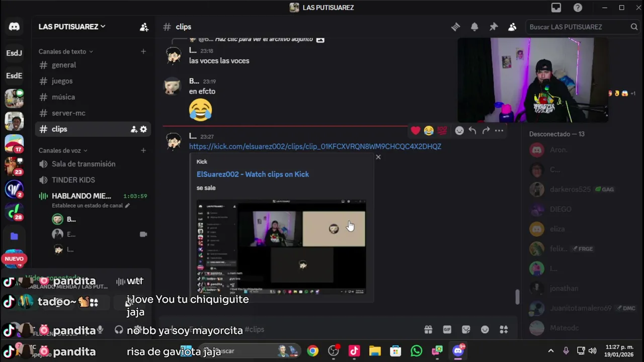Open add reaction emoji picker
This screenshot has width=644, height=362.
pos(459,131)
